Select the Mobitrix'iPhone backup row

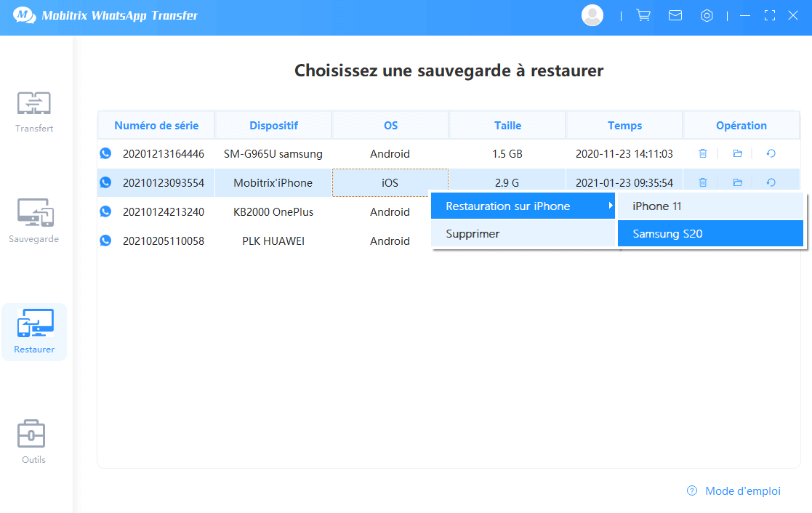[273, 182]
